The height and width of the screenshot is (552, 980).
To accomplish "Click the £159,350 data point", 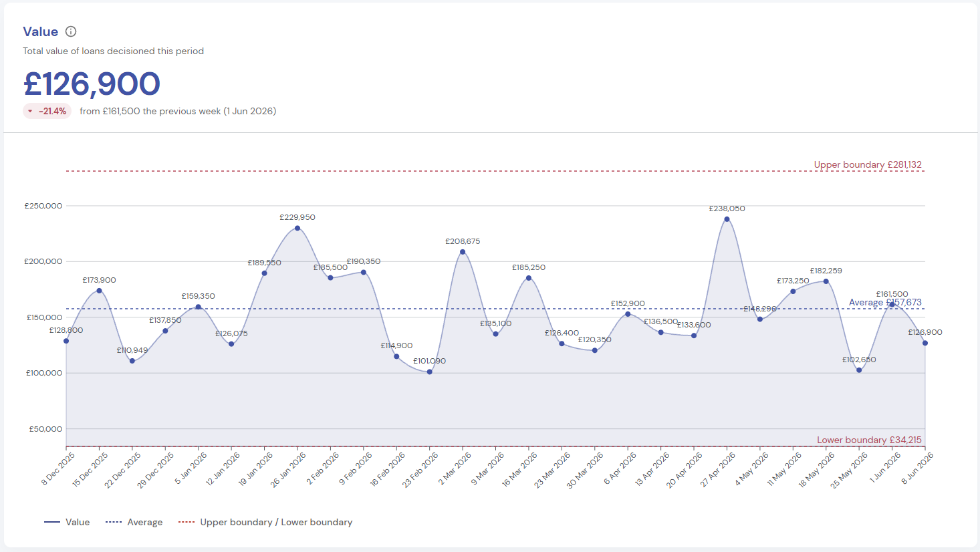I will click(x=198, y=307).
